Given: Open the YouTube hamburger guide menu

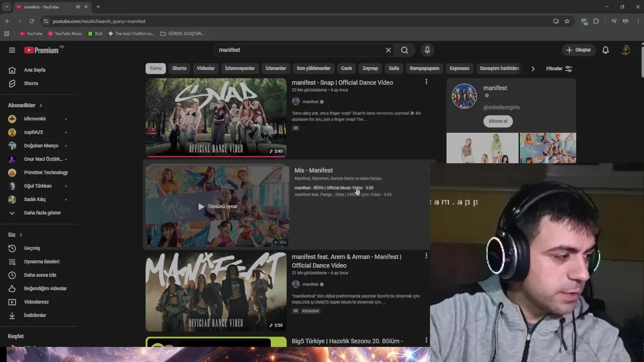Looking at the screenshot, I should tap(12, 50).
